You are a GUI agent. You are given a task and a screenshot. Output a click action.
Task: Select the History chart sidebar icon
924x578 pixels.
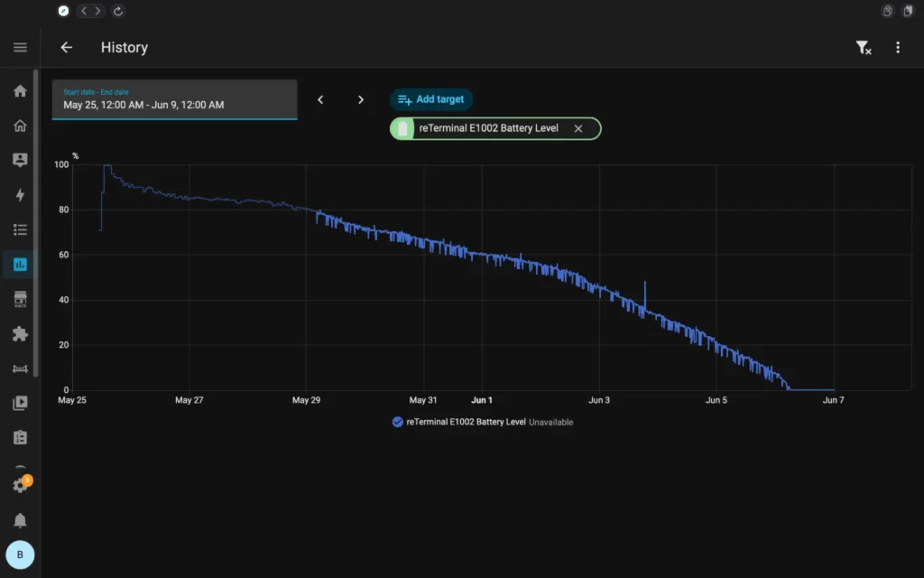tap(20, 265)
